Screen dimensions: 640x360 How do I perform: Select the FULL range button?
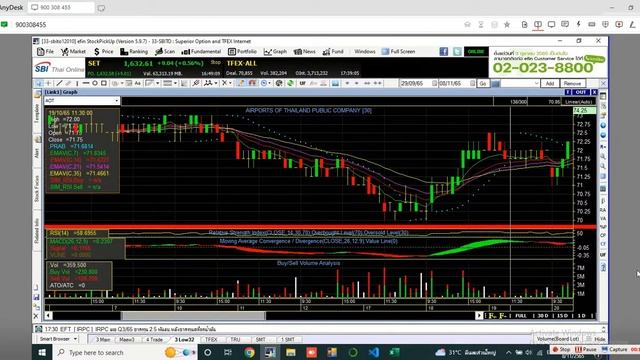point(521,316)
